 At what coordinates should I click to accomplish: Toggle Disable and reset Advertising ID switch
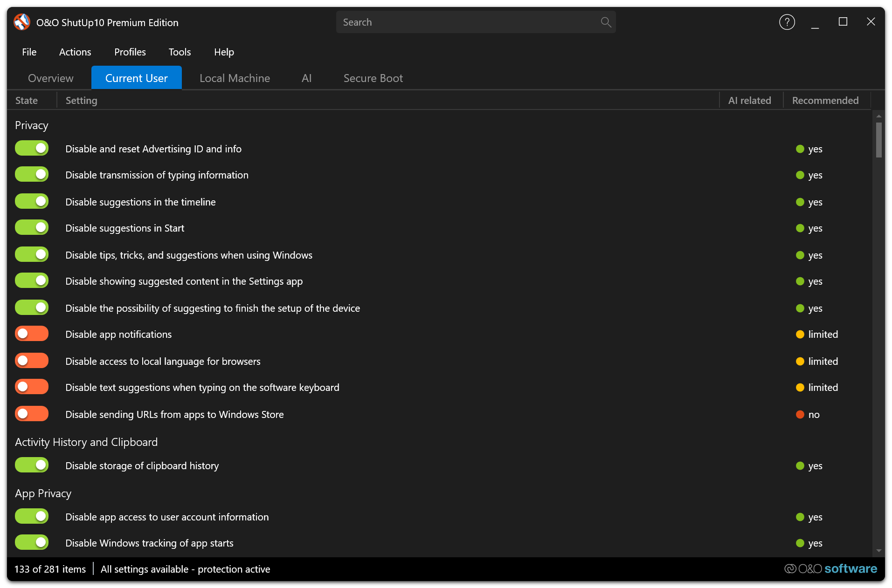click(32, 148)
